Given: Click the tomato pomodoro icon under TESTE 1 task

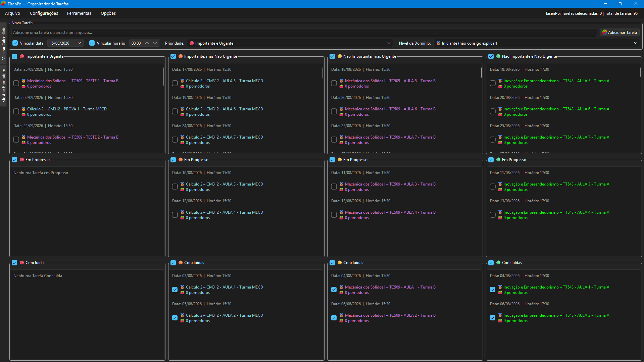Looking at the screenshot, I should point(23,86).
